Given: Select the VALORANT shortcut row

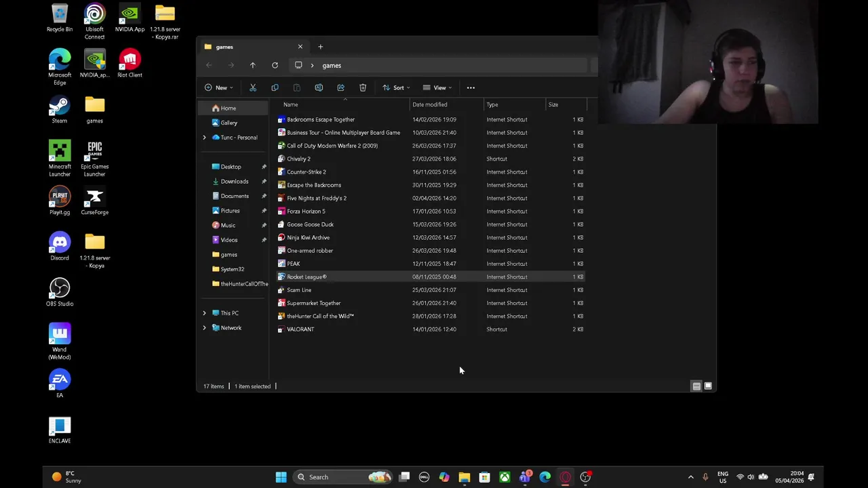Looking at the screenshot, I should [430, 329].
